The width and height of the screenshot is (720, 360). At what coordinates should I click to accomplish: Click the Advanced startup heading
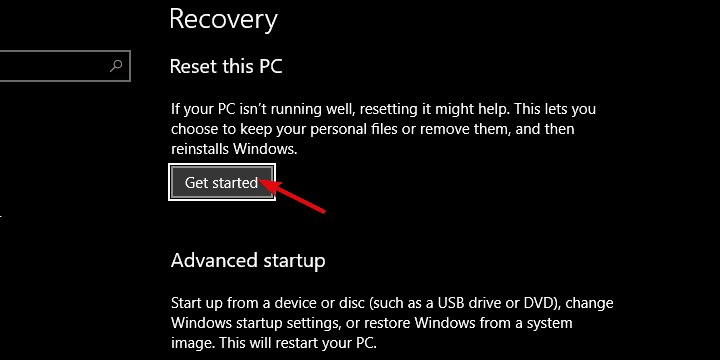click(x=248, y=260)
